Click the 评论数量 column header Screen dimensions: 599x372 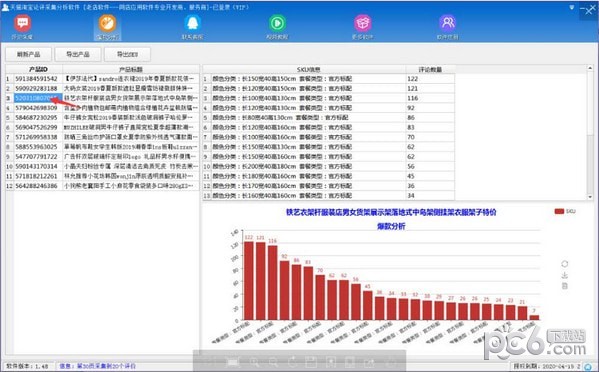click(x=430, y=70)
